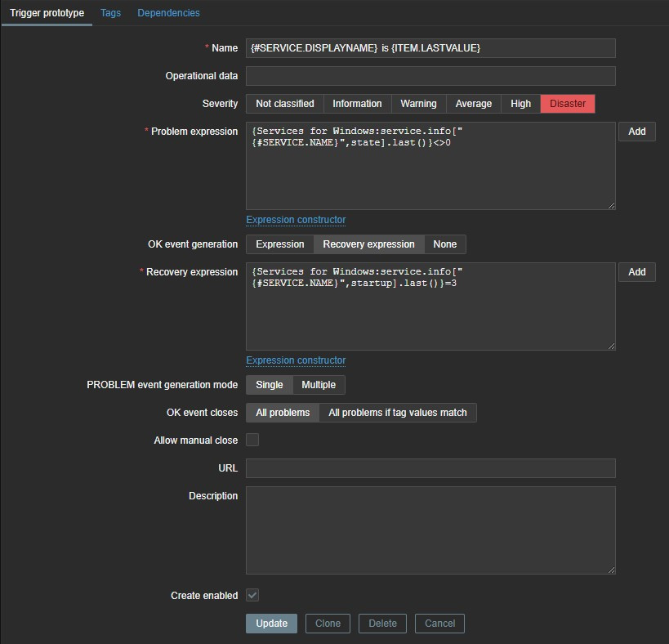Select the Trigger prototype tab
The image size is (669, 644).
point(47,13)
